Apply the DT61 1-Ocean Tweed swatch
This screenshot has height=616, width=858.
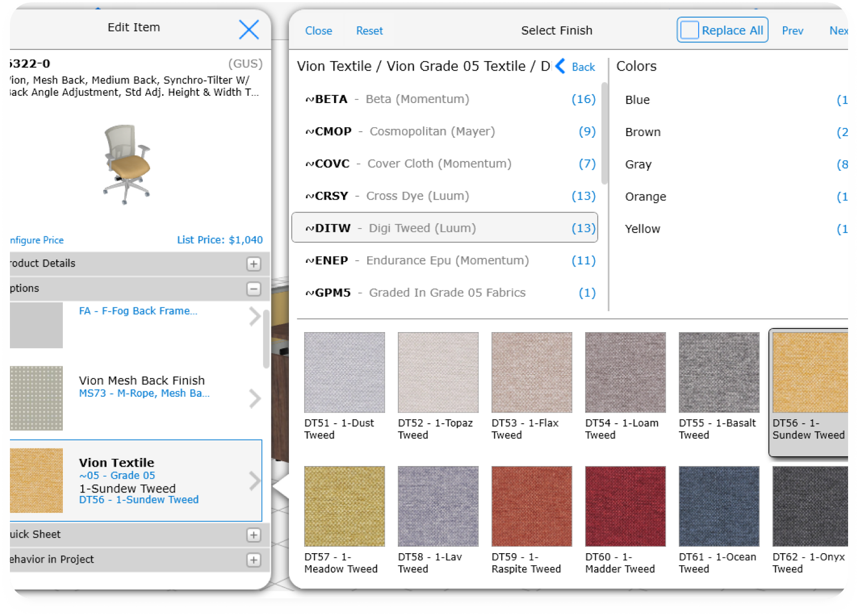tap(719, 506)
